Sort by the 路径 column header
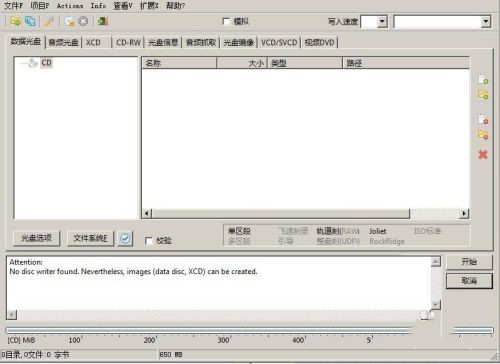The width and height of the screenshot is (500, 364). pyautogui.click(x=406, y=63)
